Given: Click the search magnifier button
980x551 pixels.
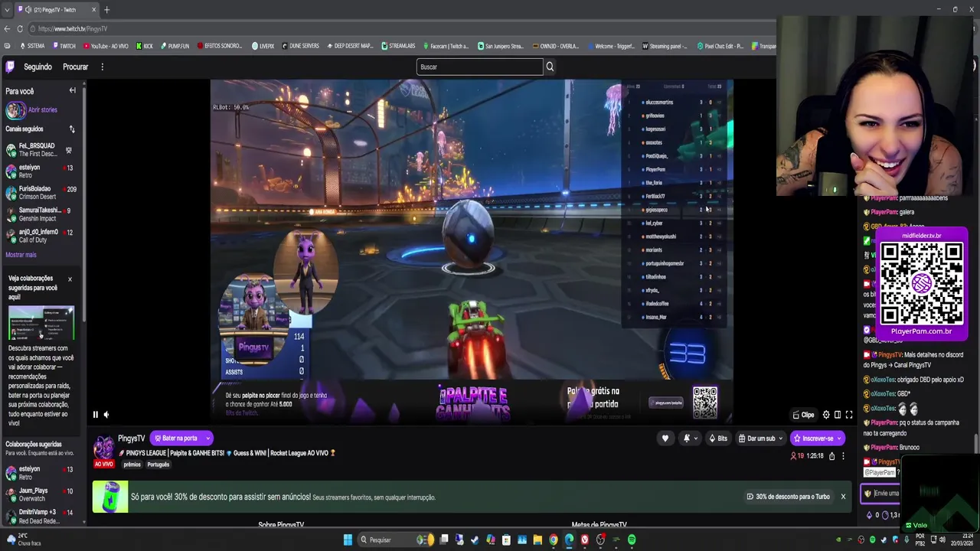Looking at the screenshot, I should pos(550,67).
